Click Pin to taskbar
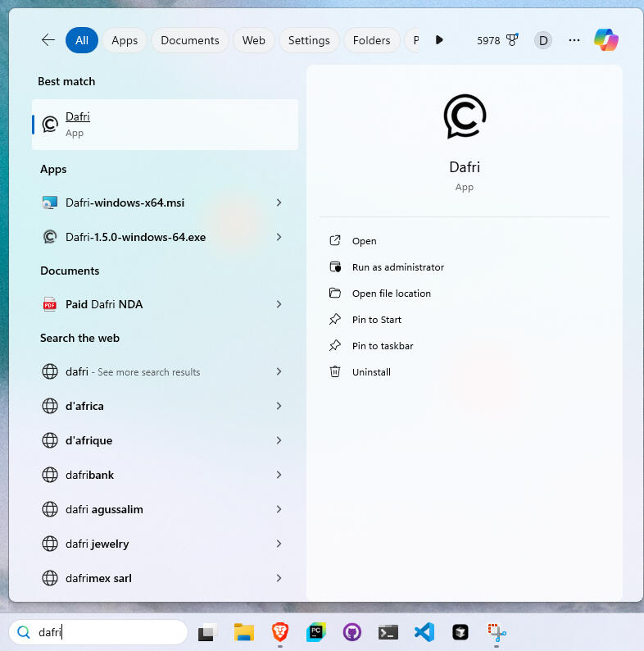 pos(383,346)
